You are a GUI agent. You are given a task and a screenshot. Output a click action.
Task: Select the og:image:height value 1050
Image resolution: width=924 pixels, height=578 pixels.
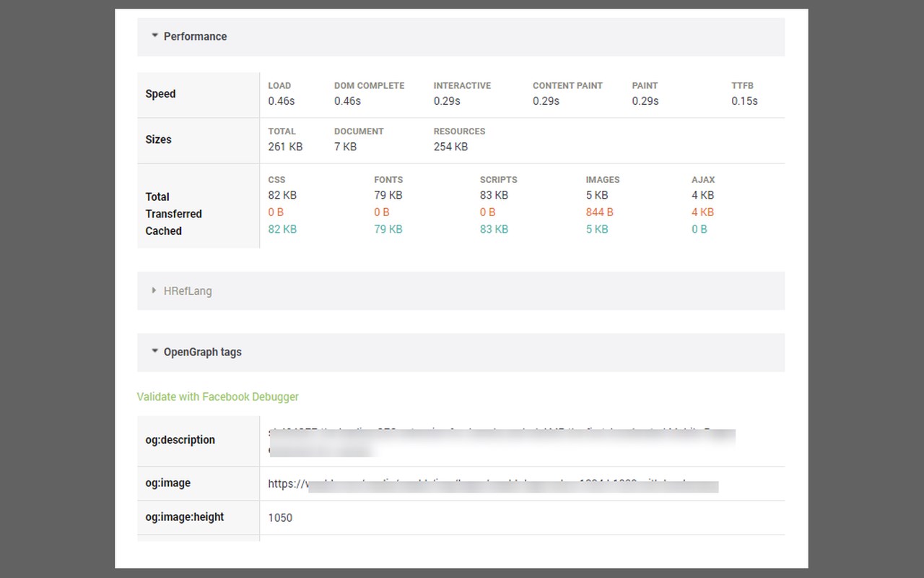tap(280, 518)
